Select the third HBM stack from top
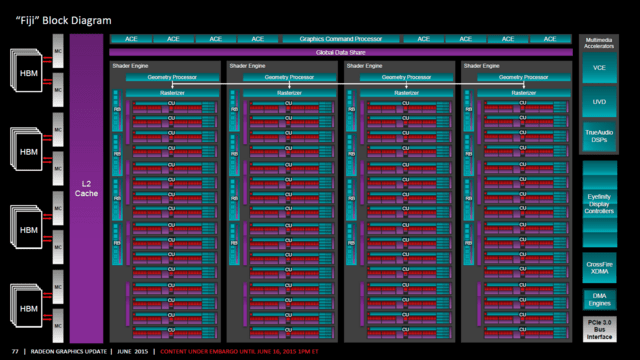This screenshot has width=640, height=360. tap(26, 227)
